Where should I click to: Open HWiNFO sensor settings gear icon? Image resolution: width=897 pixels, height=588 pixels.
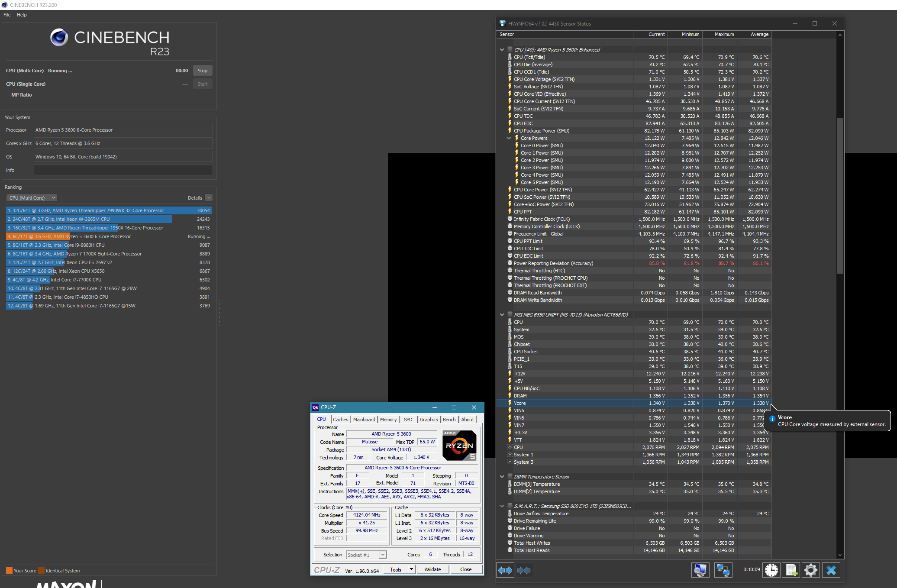click(811, 570)
